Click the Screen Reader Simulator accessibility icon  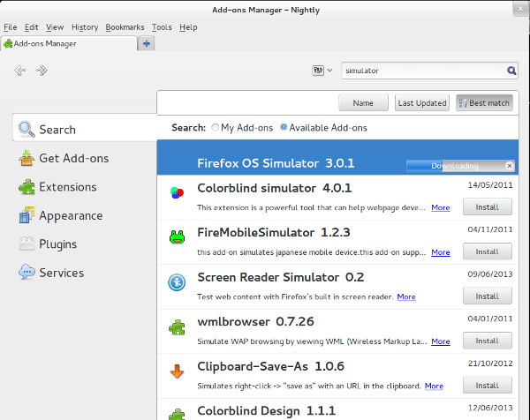(177, 282)
